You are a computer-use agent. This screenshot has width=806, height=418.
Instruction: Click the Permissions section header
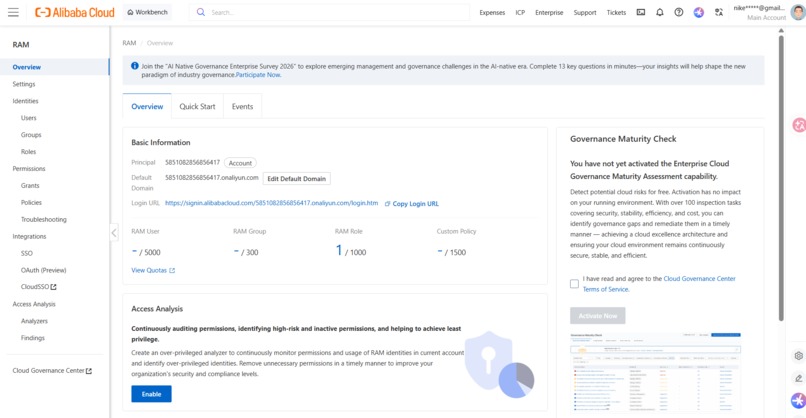click(x=29, y=169)
